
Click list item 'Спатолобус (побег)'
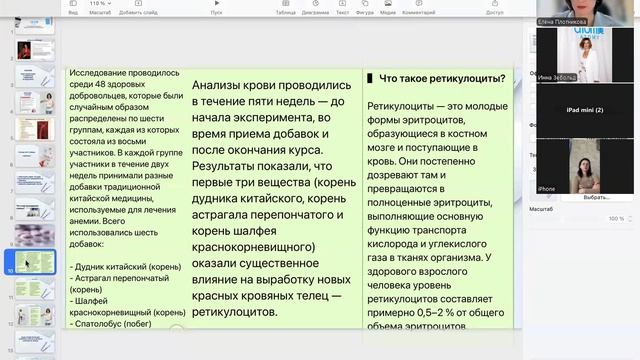tap(110, 324)
